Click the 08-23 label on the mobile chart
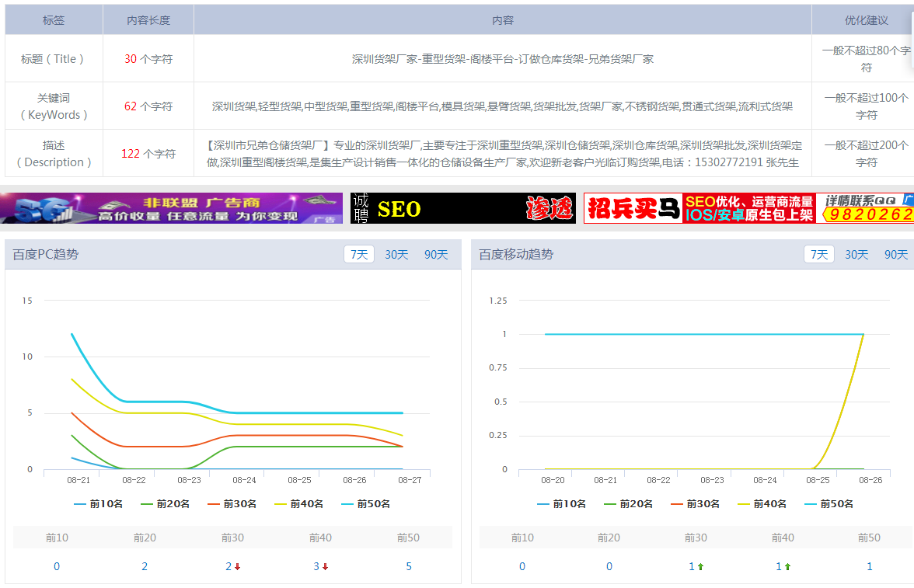This screenshot has height=588, width=914. [712, 480]
